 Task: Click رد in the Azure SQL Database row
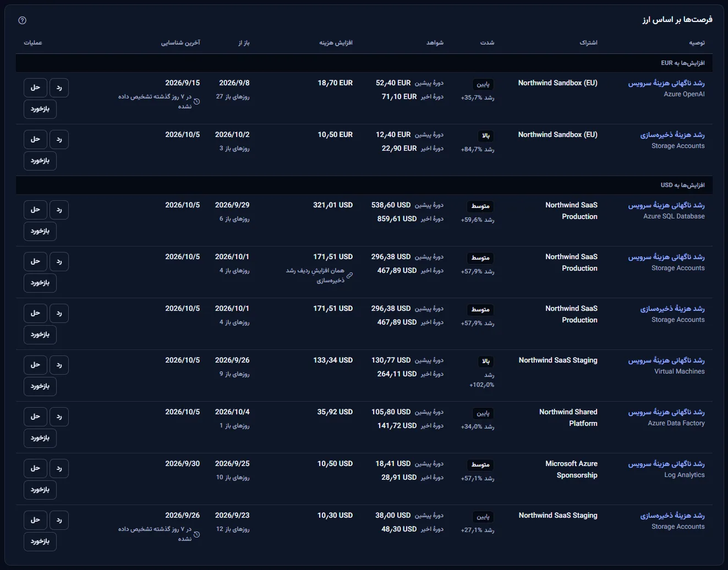pyautogui.click(x=59, y=210)
